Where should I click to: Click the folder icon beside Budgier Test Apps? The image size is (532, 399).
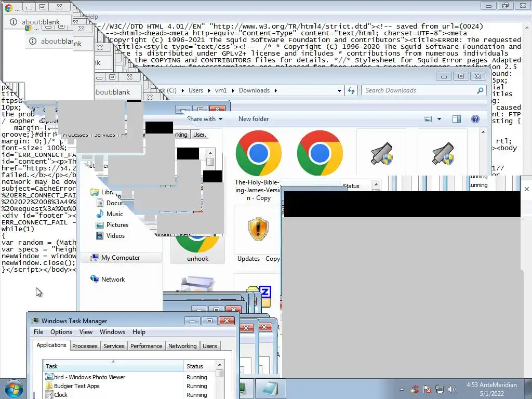(x=49, y=386)
